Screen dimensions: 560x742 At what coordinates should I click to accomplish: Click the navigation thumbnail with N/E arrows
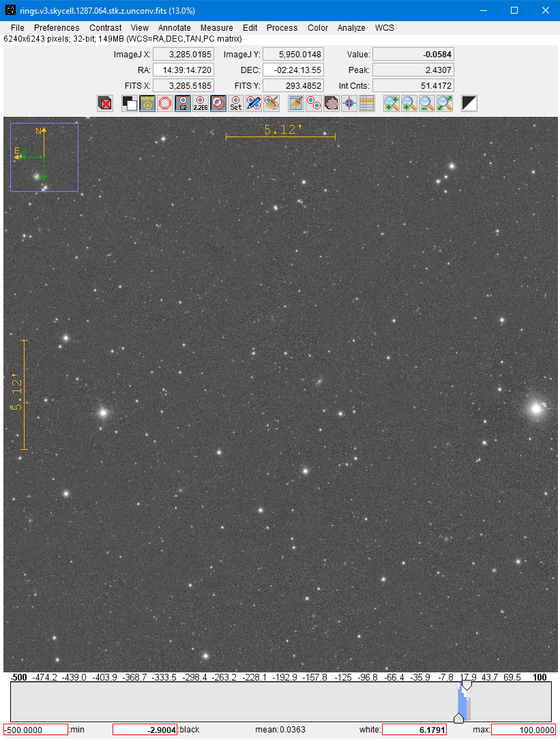(x=44, y=157)
